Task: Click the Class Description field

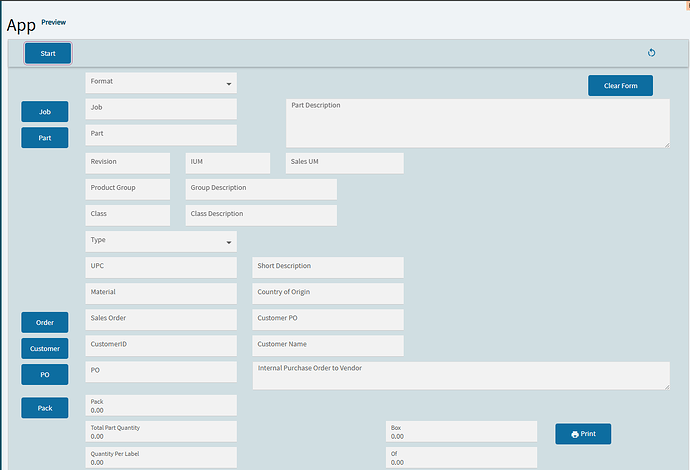Action: (x=261, y=215)
